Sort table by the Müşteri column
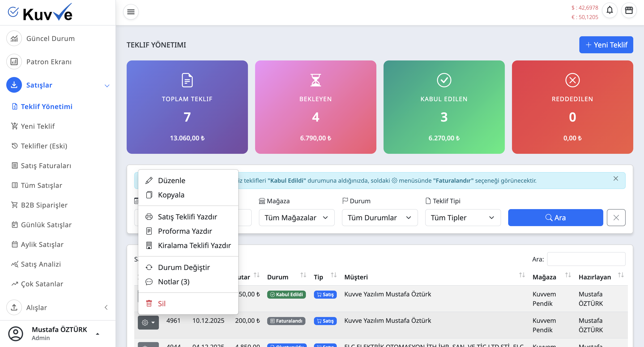This screenshot has width=644, height=347. coord(356,277)
